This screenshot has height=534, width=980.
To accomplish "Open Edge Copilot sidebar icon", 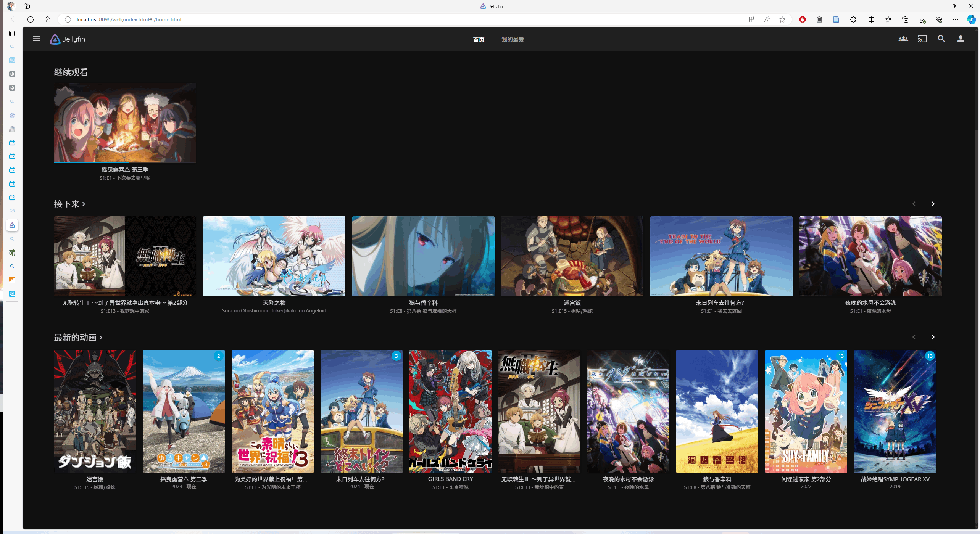I will point(971,19).
